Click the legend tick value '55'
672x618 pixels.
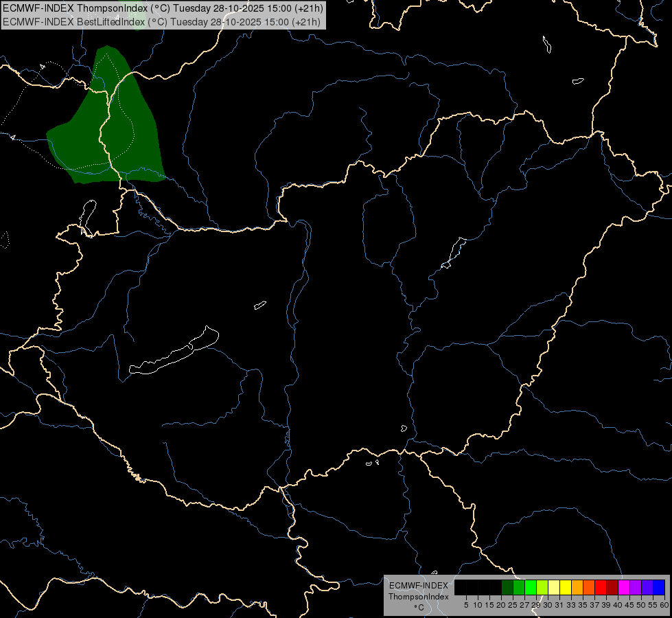pos(653,605)
